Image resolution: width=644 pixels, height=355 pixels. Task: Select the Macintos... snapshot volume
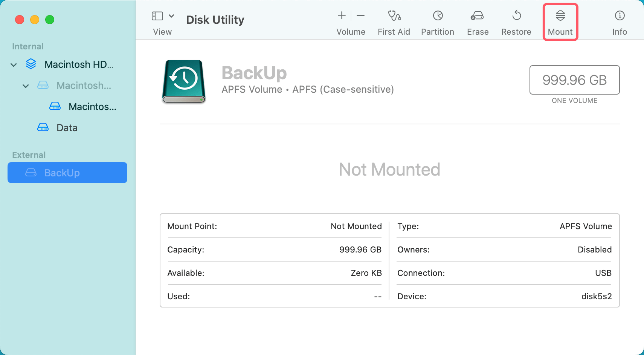(92, 107)
